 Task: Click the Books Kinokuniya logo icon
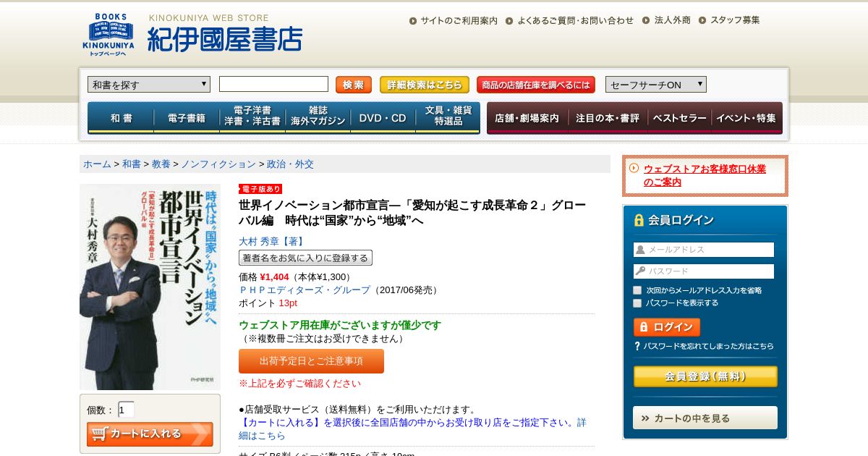tap(108, 34)
